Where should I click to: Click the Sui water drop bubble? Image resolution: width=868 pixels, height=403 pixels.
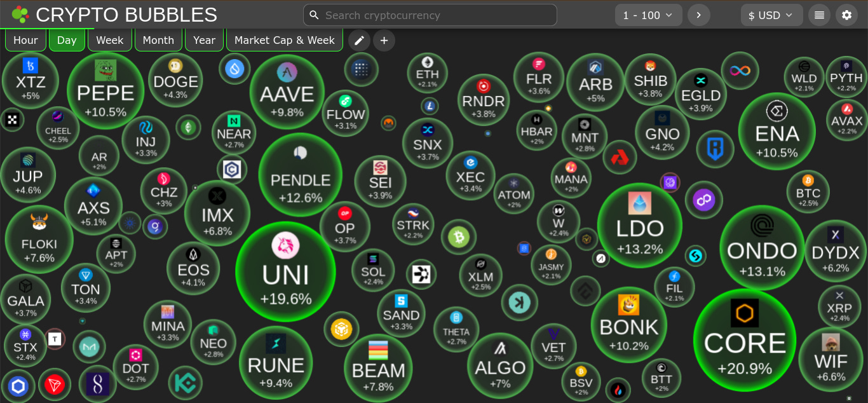click(234, 69)
